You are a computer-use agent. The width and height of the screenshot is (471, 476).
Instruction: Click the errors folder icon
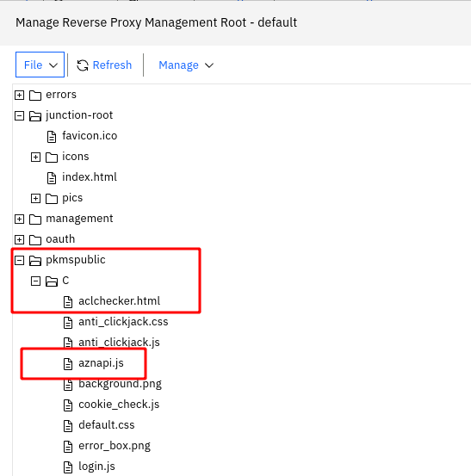click(x=35, y=96)
